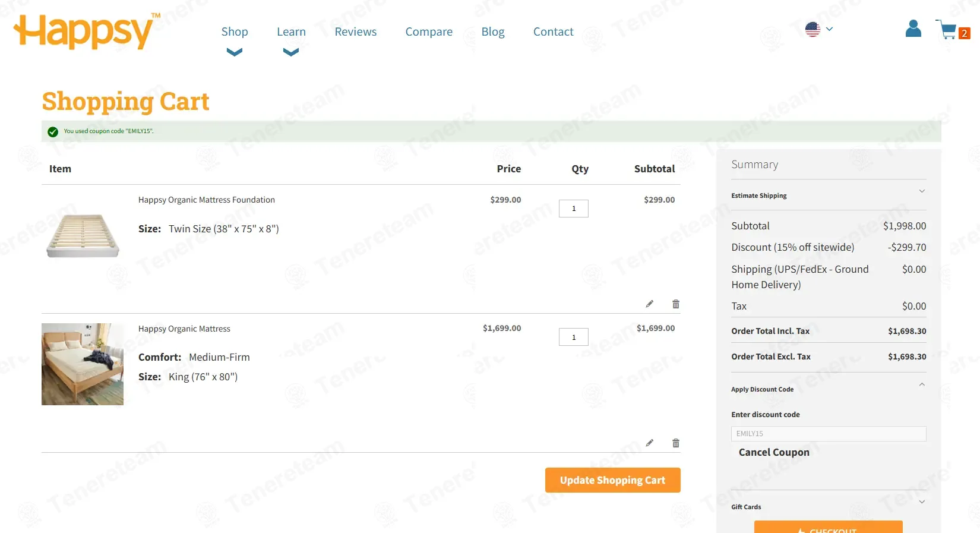Viewport: 980px width, 533px height.
Task: Click the cart item count badge
Action: 964,33
